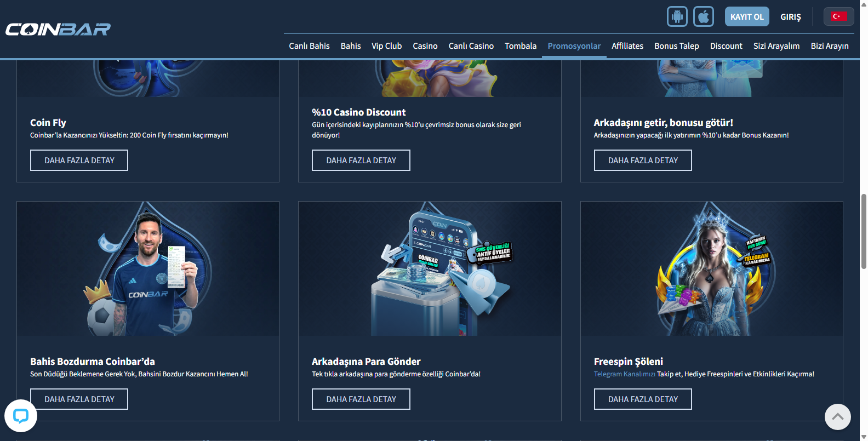Click DAHA FAZLA DETAY under Arkadaşına Para Gönder
Viewport: 868px width, 441px height.
[361, 399]
